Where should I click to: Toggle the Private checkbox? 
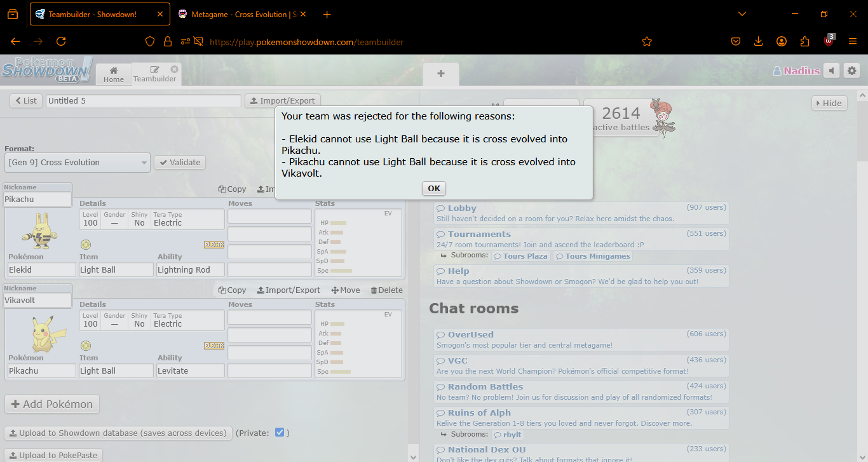click(x=280, y=433)
